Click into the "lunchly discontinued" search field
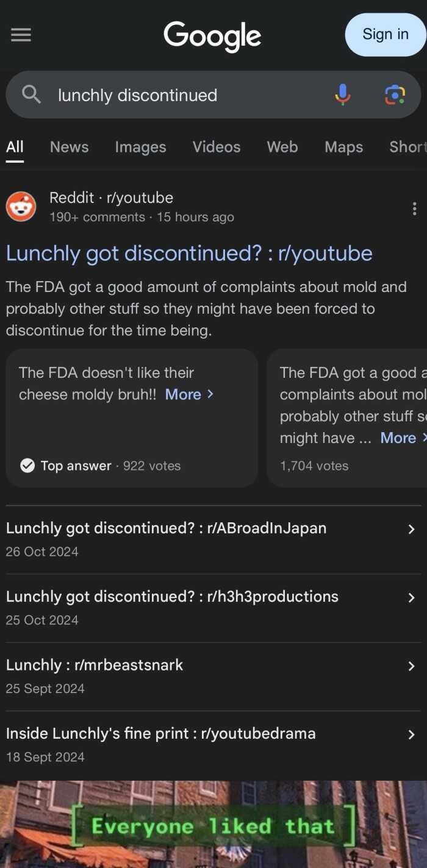The image size is (427, 868). point(183,95)
